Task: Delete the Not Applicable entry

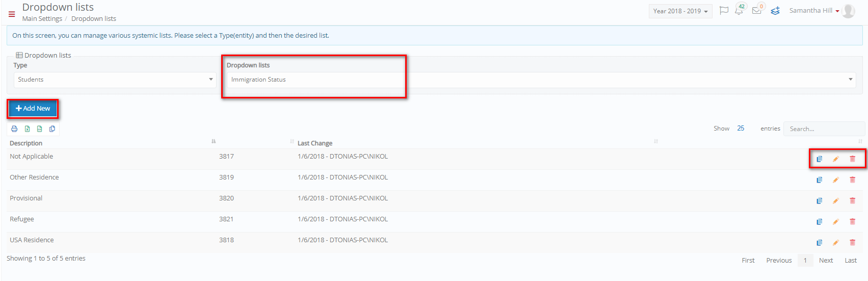Action: point(852,159)
